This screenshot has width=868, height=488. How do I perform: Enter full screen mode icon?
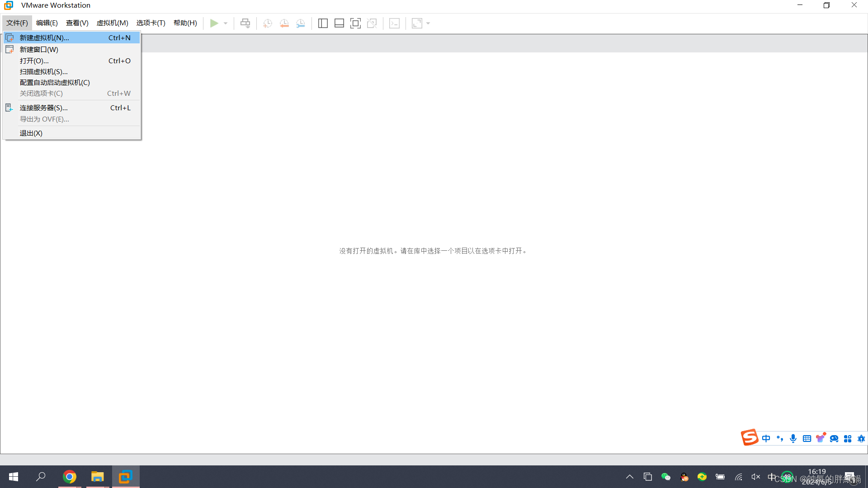click(355, 23)
